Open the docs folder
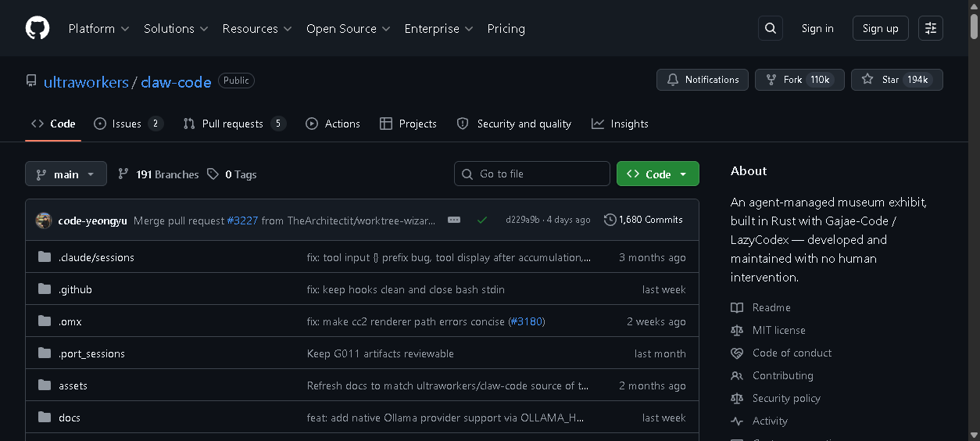Screen dimensions: 980x441 (x=70, y=418)
